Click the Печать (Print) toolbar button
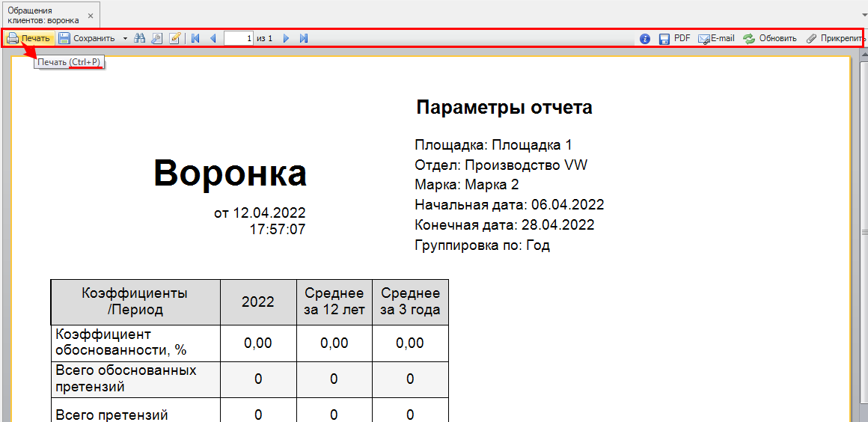The width and height of the screenshot is (868, 422). (28, 38)
